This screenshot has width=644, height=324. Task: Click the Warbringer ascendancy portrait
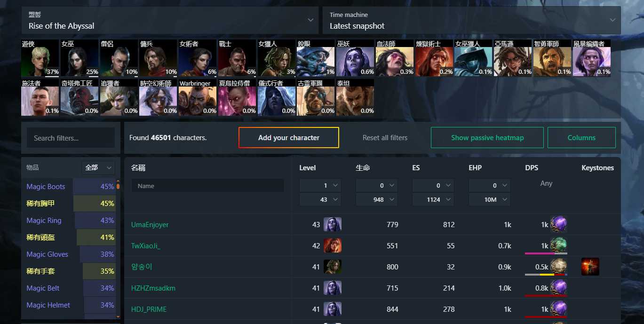[x=198, y=97]
